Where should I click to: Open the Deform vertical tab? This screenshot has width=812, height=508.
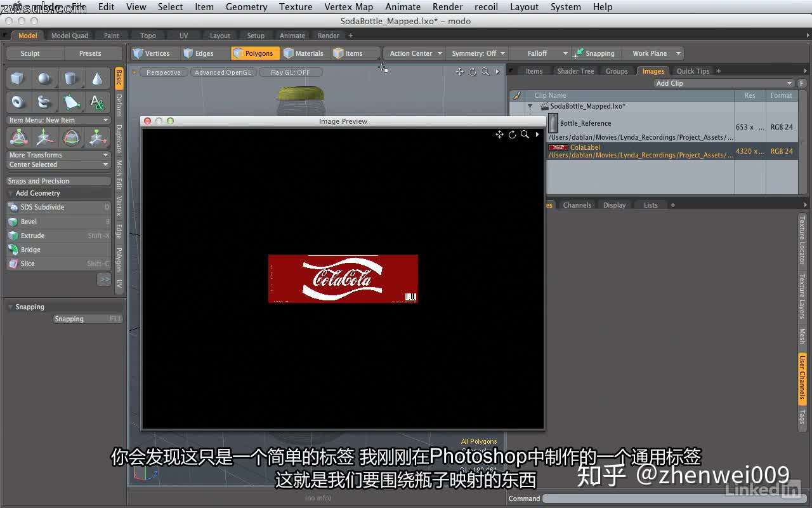coord(119,105)
